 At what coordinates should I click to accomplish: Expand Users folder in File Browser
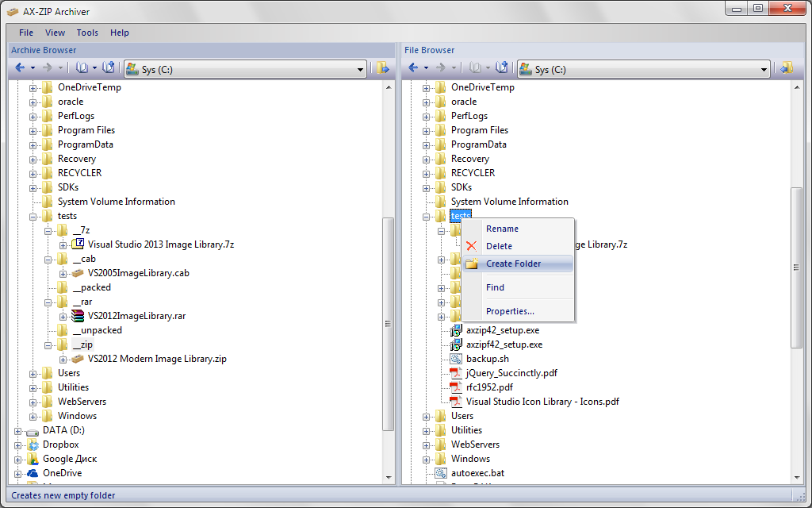[x=426, y=416]
